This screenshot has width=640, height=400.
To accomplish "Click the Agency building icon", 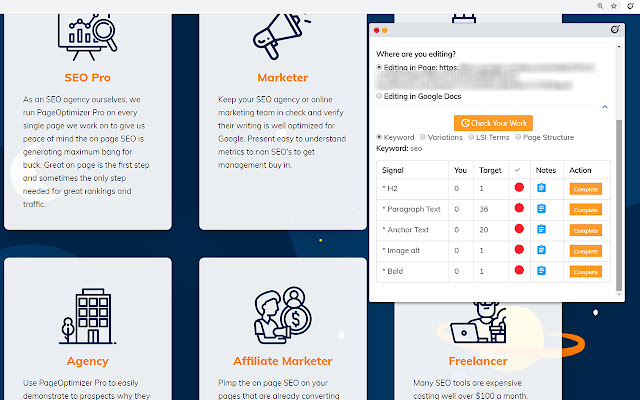I will (x=87, y=316).
